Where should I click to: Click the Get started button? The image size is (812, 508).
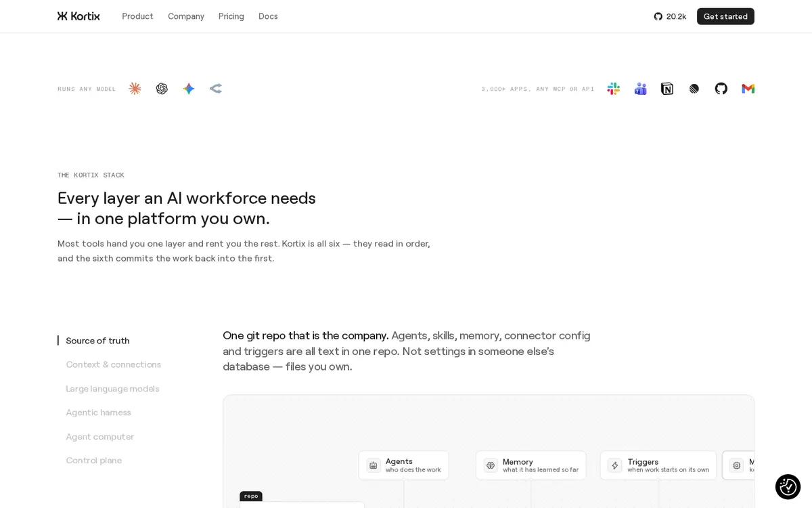pyautogui.click(x=725, y=16)
